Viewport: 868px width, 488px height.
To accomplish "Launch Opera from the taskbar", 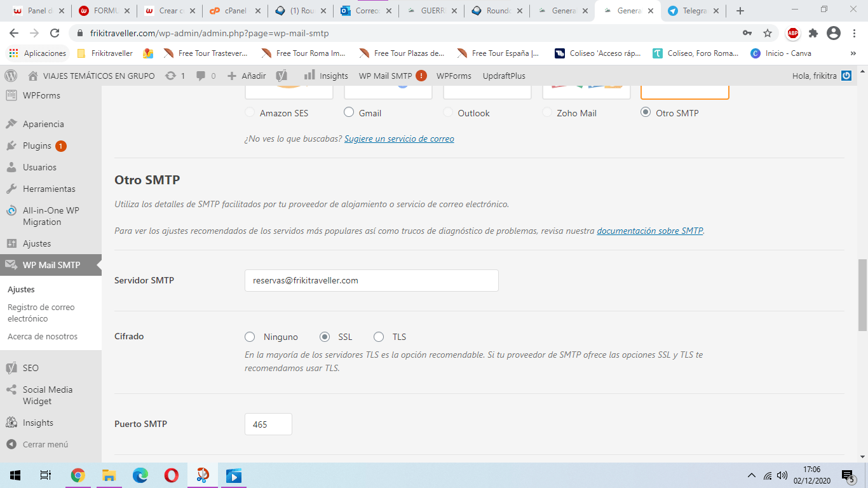I will click(171, 475).
